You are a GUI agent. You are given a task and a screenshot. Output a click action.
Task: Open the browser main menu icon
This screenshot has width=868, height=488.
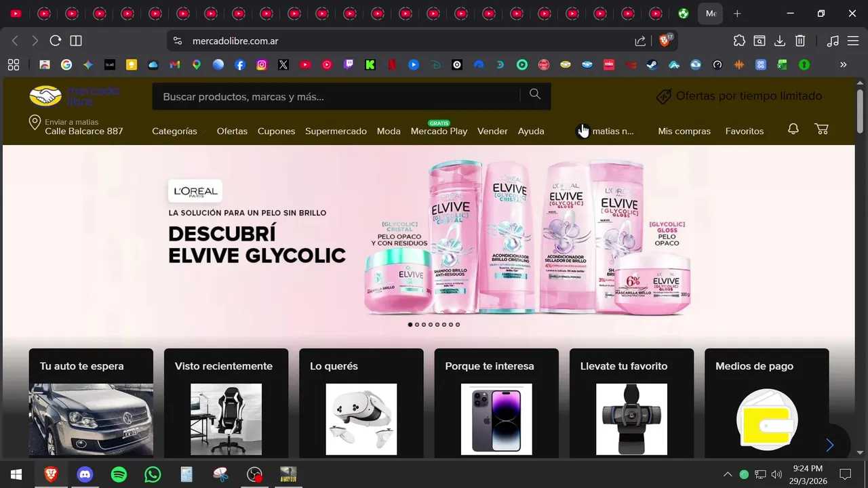coord(853,41)
